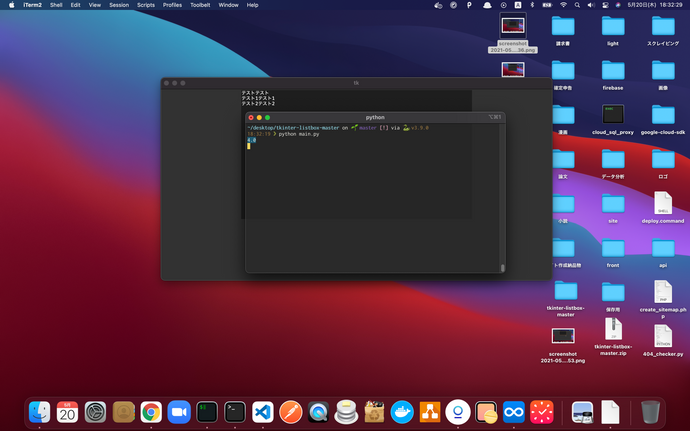This screenshot has width=690, height=431.
Task: Open Spotlight search in the menu bar
Action: pyautogui.click(x=577, y=5)
